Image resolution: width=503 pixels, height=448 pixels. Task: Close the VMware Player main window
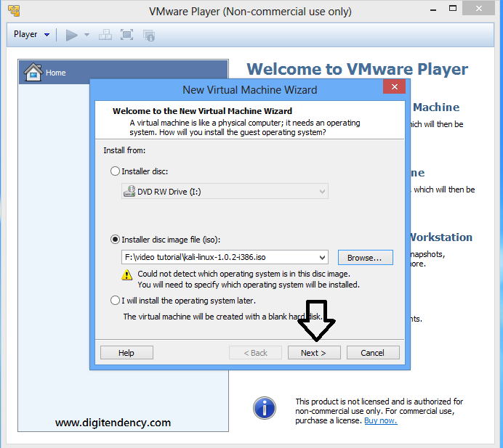click(x=478, y=8)
